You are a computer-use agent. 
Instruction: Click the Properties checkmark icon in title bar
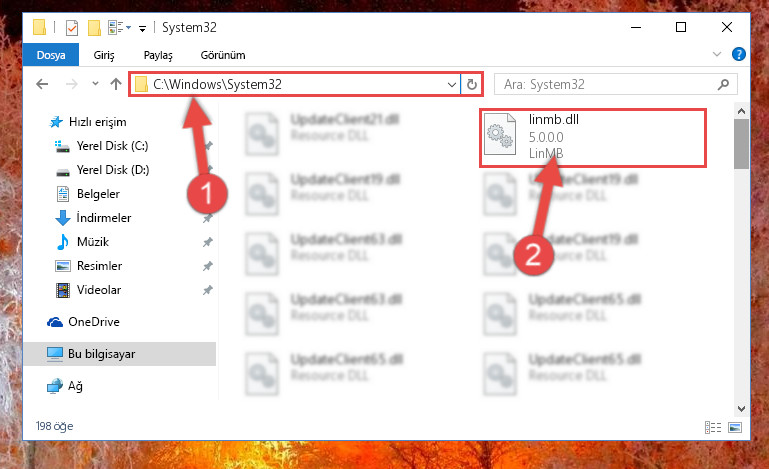point(72,27)
